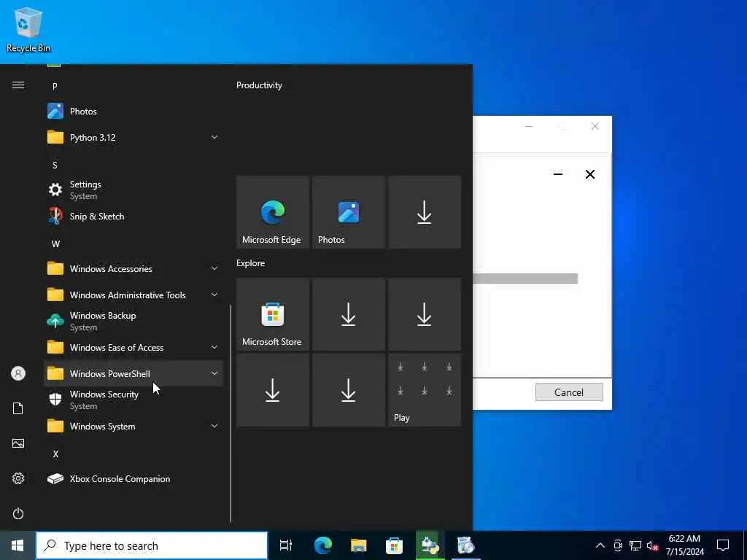The height and width of the screenshot is (560, 747).
Task: Expand the Windows Ease of Access chevron
Action: [214, 348]
